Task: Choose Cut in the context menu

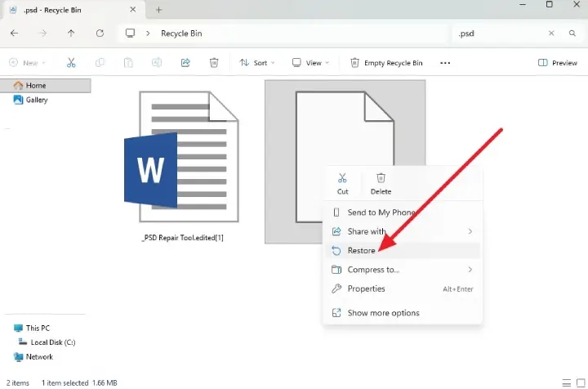Action: click(342, 184)
